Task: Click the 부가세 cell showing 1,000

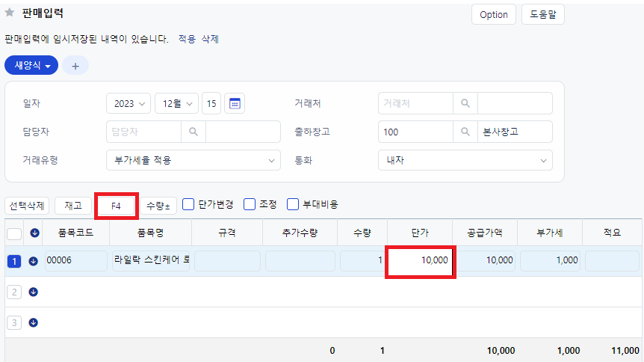Action: 550,261
